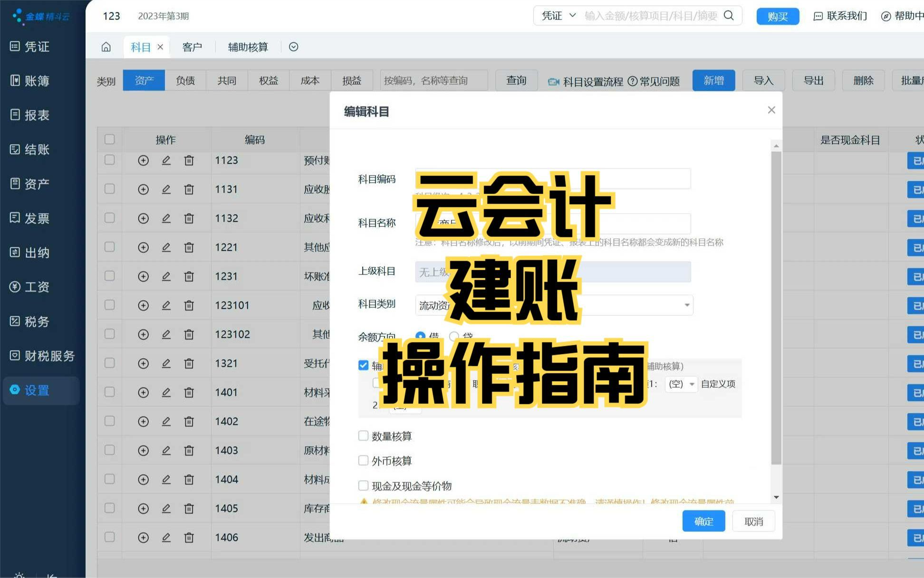Click add sub-account icon for row 1404
Screen dimensions: 924x578
(143, 480)
